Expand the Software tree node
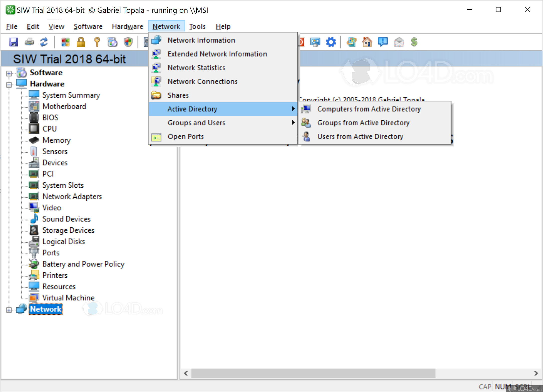 pos(9,73)
